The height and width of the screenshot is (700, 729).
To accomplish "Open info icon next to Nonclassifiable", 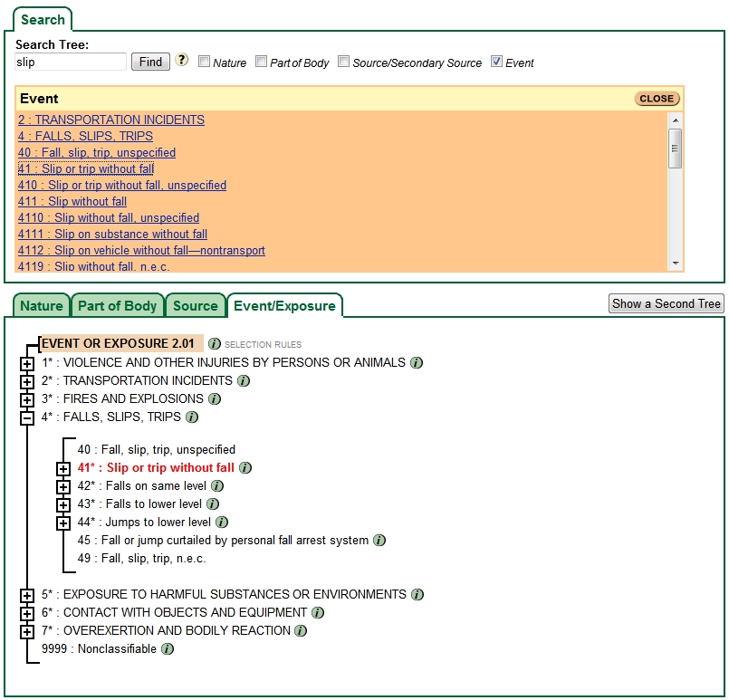I will pos(168,649).
